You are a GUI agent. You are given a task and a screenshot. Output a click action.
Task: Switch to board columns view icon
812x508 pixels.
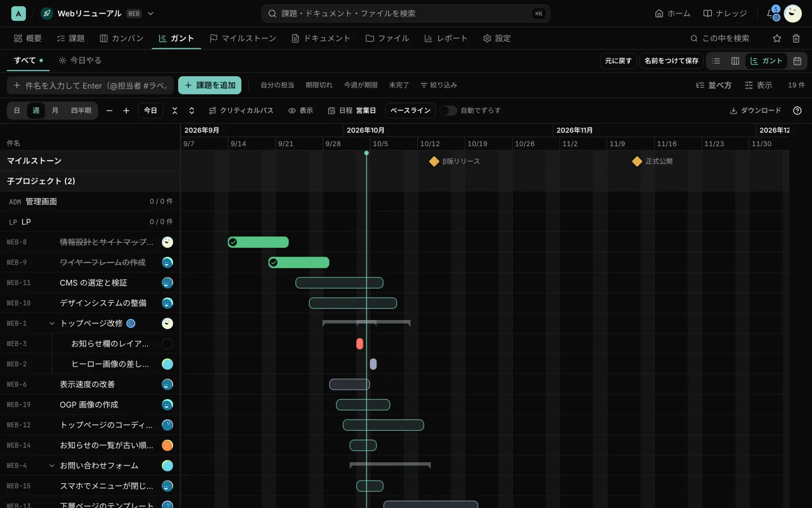(x=735, y=61)
